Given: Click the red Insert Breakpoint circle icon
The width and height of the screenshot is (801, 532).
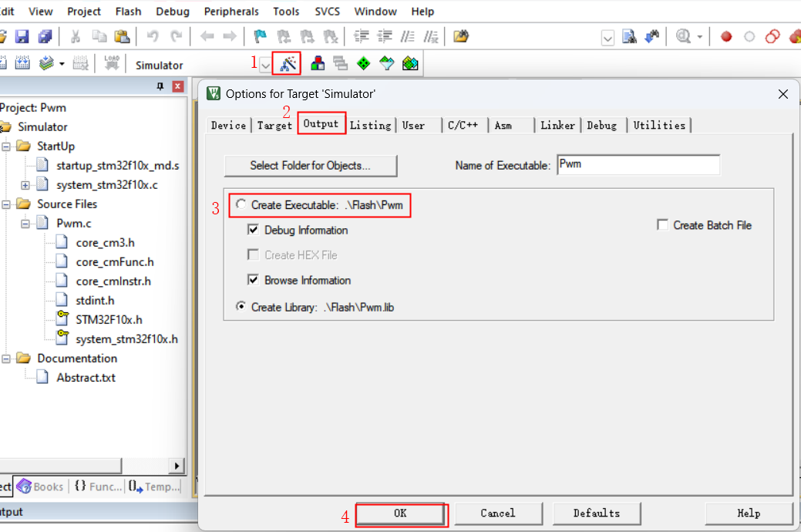Looking at the screenshot, I should pos(725,36).
